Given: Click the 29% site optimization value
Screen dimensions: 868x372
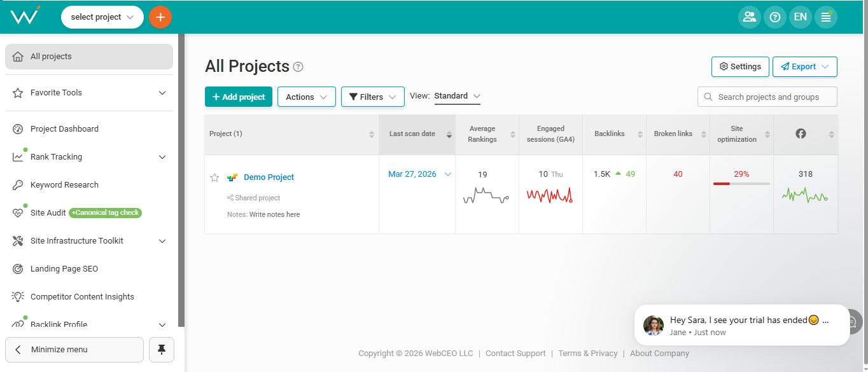Looking at the screenshot, I should (741, 174).
